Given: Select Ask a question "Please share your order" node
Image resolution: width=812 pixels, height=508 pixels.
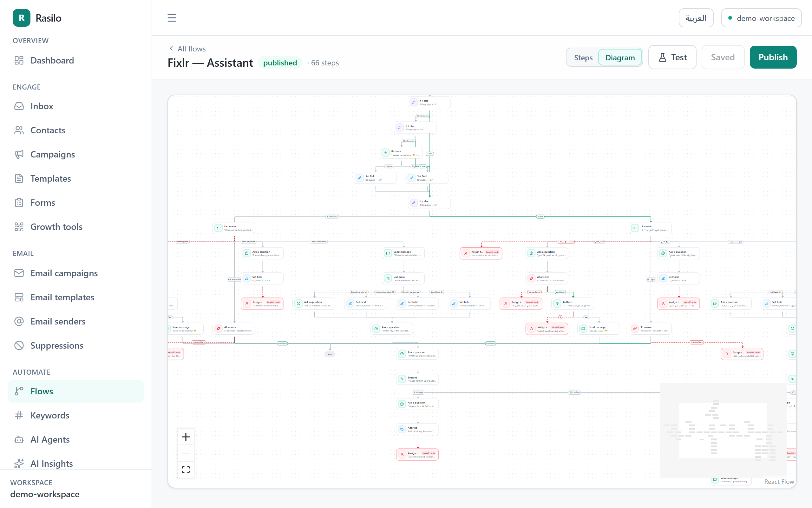Looking at the screenshot, I should tap(262, 253).
